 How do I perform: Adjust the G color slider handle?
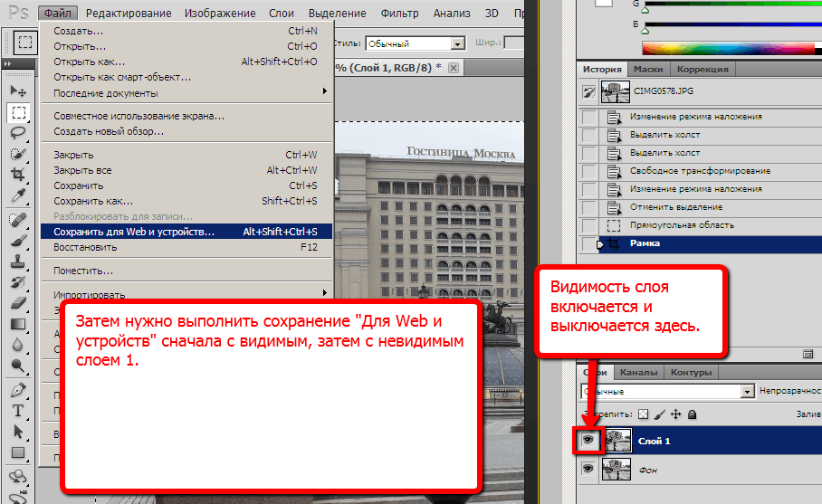645,10
